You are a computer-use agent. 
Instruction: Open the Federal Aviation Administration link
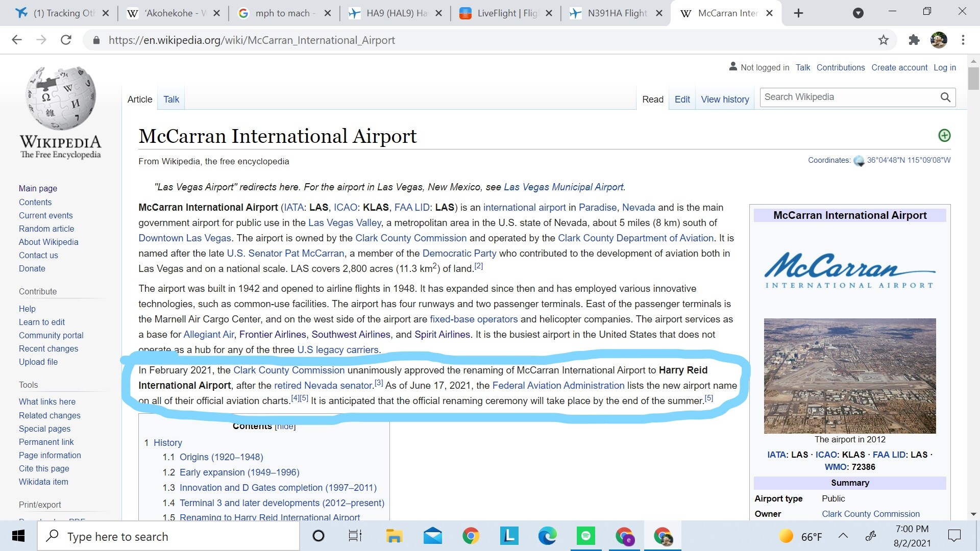(x=558, y=385)
